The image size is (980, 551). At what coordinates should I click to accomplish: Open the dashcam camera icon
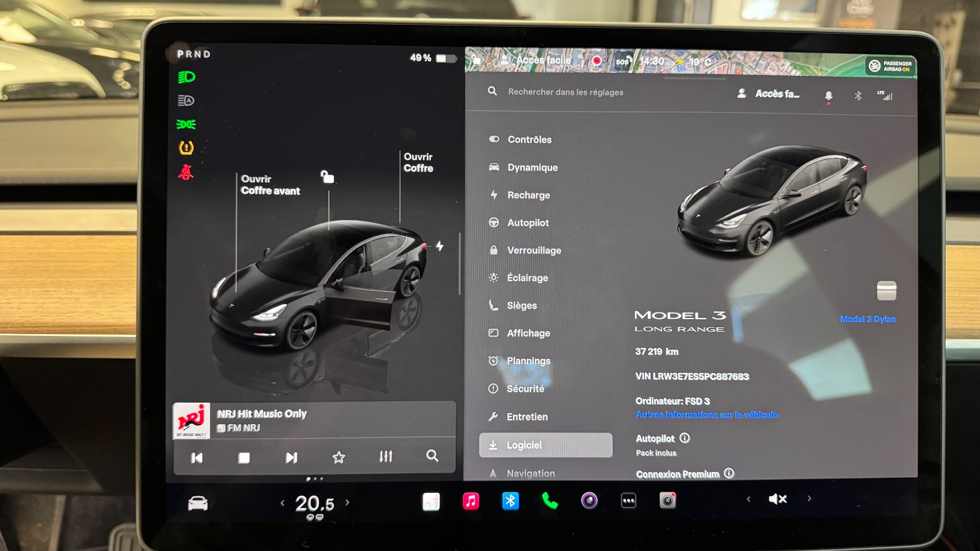point(667,501)
